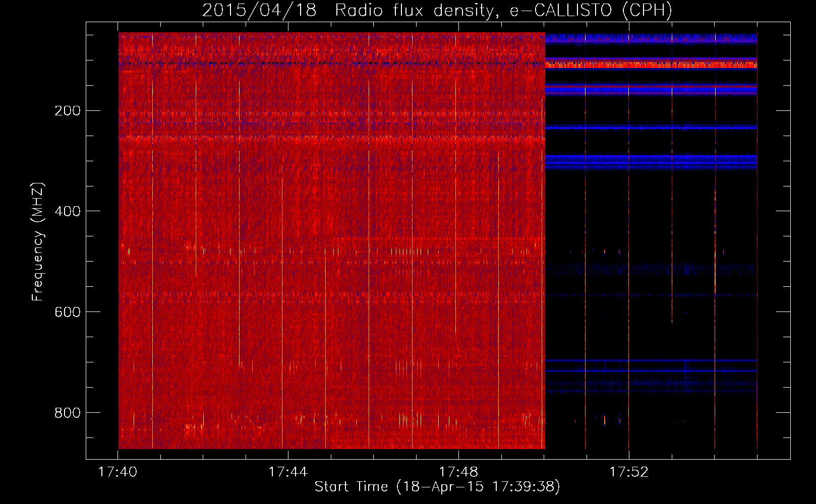The height and width of the screenshot is (504, 816).
Task: Click the "Frequency (MHZ)" axis label
Action: [38, 242]
